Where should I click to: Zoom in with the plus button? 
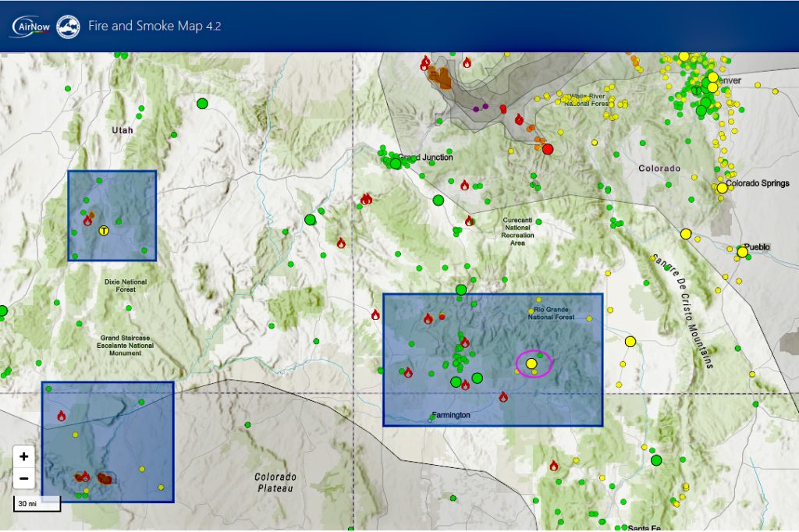pos(24,456)
